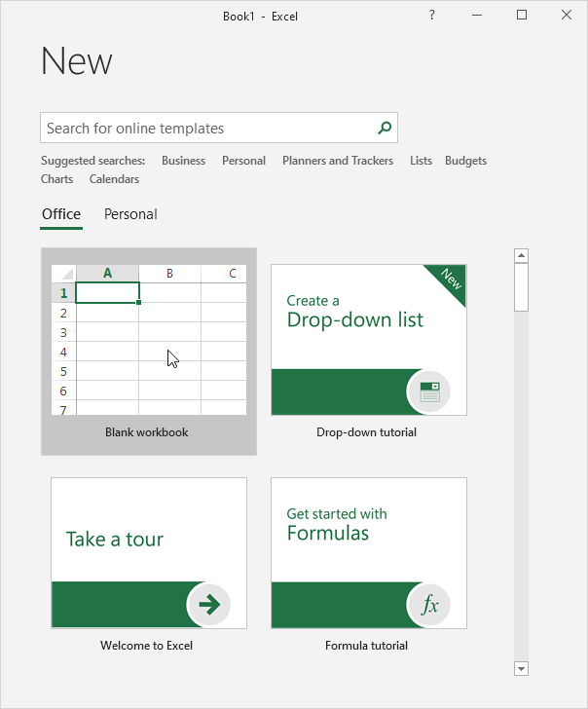
Task: Open the Blank workbook template
Action: click(x=148, y=351)
